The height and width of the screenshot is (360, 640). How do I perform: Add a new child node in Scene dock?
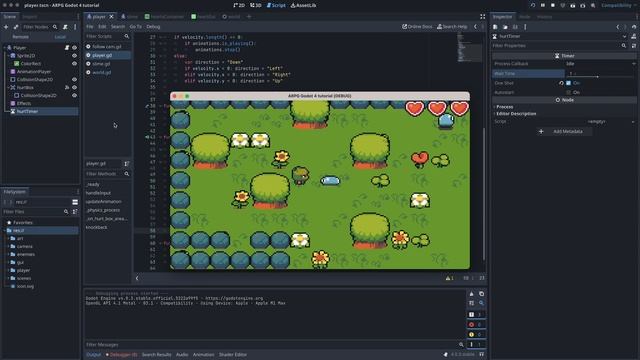click(6, 27)
